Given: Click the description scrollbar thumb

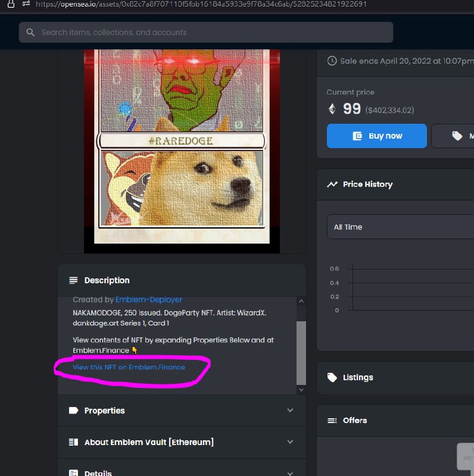Looking at the screenshot, I should 301,353.
